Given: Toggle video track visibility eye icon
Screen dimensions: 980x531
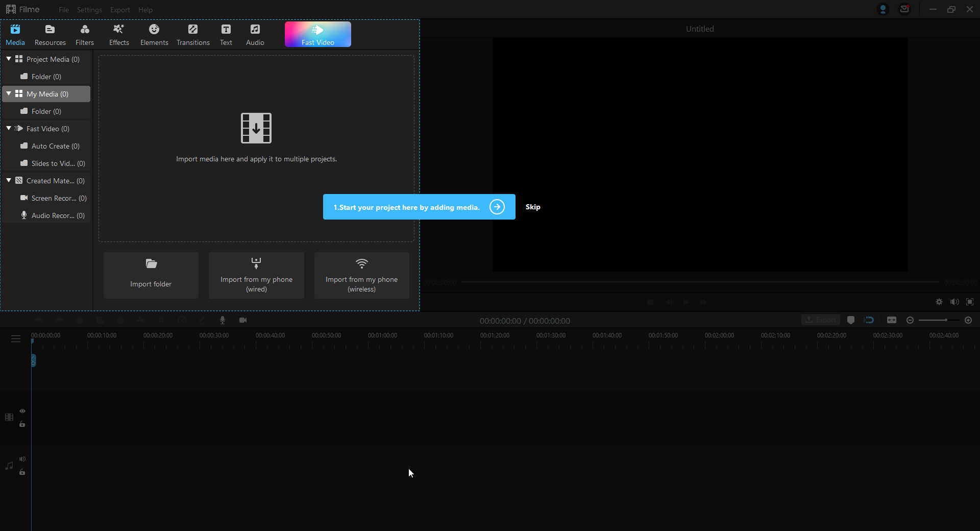Looking at the screenshot, I should 22,412.
